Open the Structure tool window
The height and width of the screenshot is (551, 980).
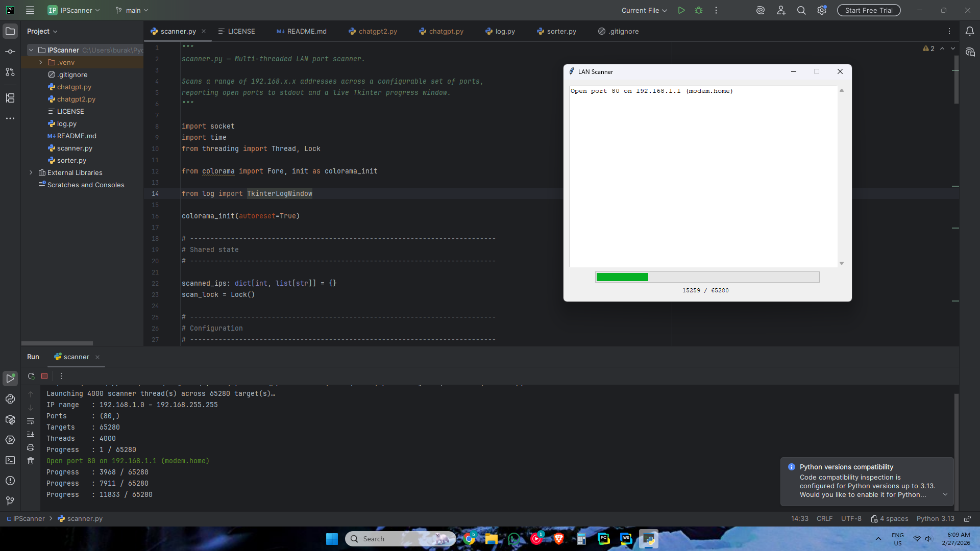coord(10,98)
